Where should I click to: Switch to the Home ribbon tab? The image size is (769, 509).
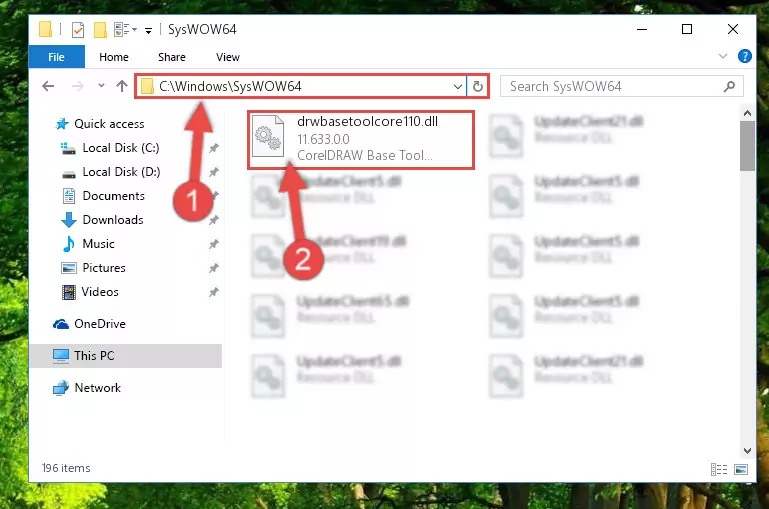pos(114,57)
